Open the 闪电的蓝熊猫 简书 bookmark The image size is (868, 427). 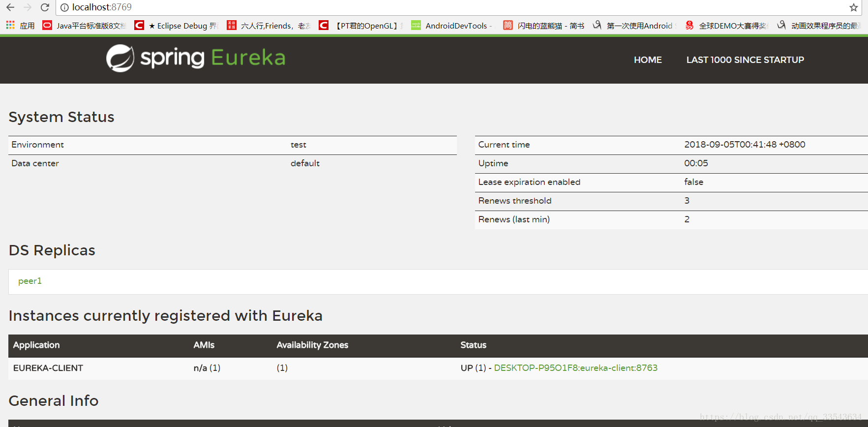pyautogui.click(x=544, y=26)
